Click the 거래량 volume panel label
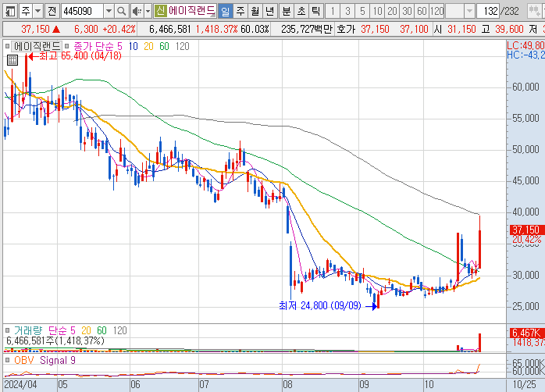 tap(28, 330)
